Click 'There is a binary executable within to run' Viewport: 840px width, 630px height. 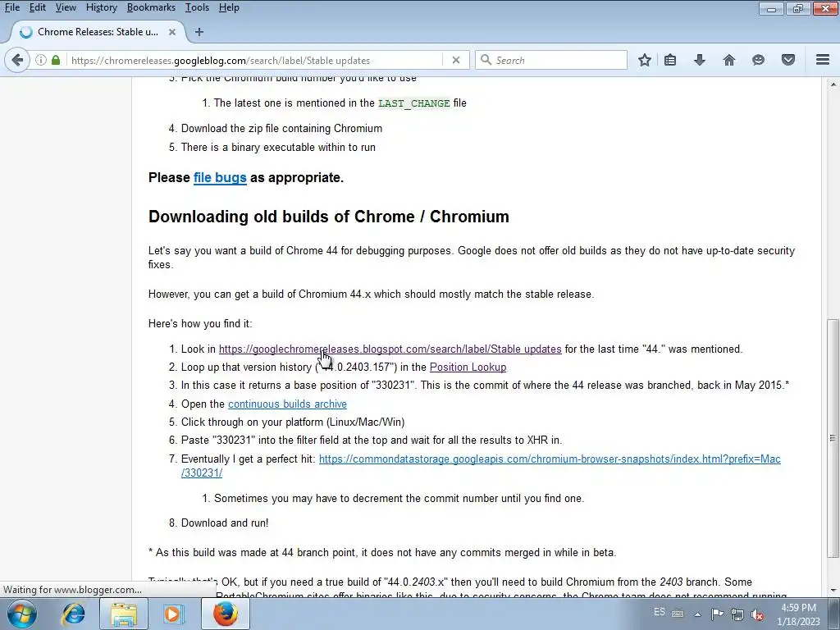click(278, 147)
